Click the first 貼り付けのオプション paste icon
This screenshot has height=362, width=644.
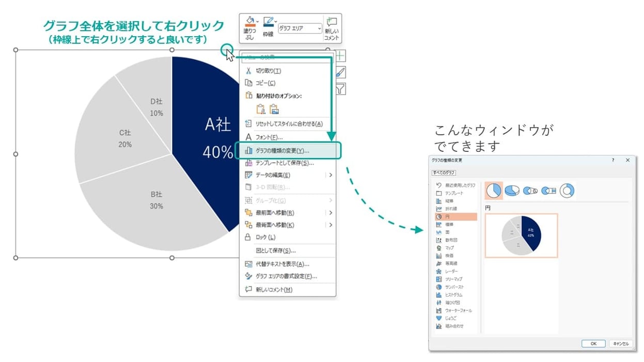(261, 109)
